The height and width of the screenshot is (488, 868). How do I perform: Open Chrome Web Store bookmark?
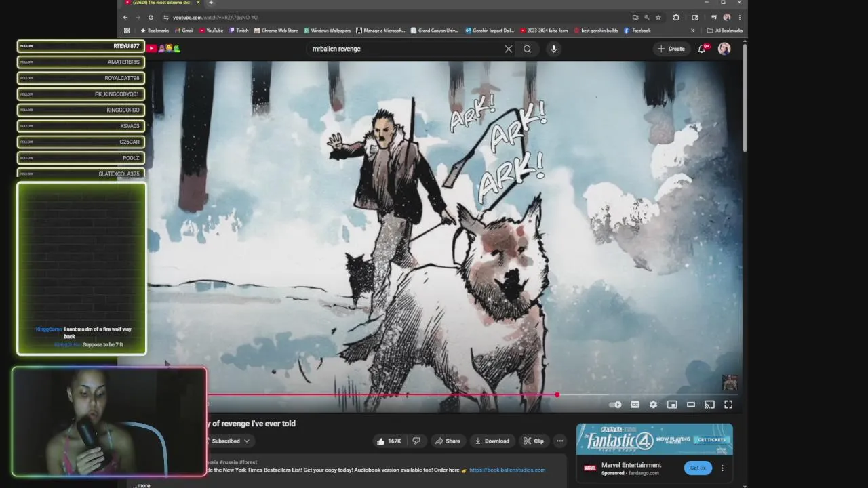pyautogui.click(x=276, y=30)
